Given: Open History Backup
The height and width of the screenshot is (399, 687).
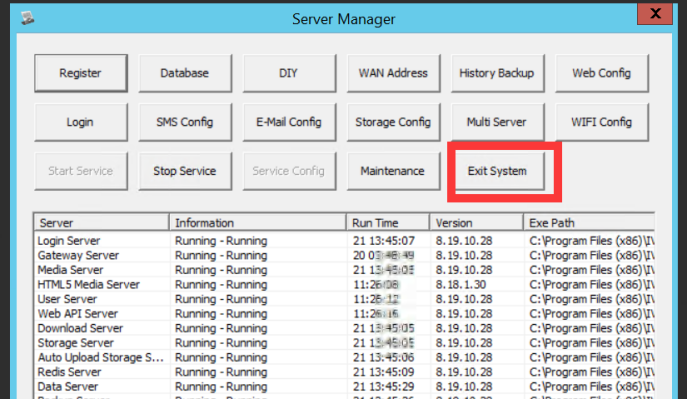Looking at the screenshot, I should coord(497,73).
